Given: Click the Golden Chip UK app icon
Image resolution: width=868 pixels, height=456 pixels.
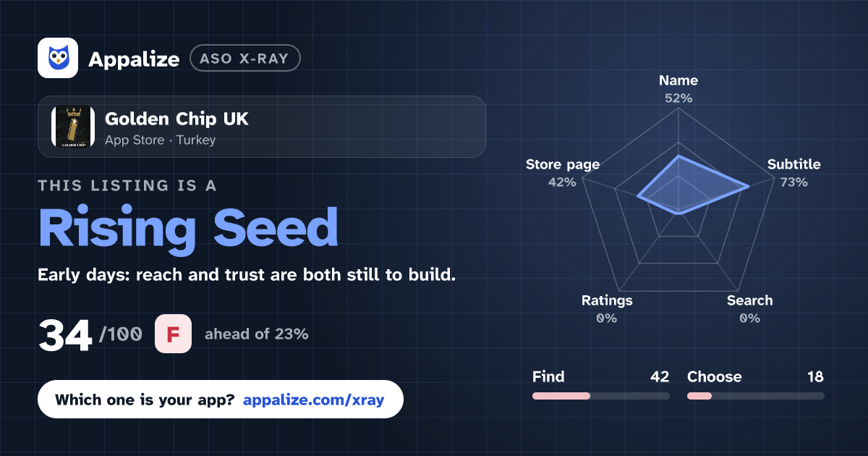Looking at the screenshot, I should 73,127.
